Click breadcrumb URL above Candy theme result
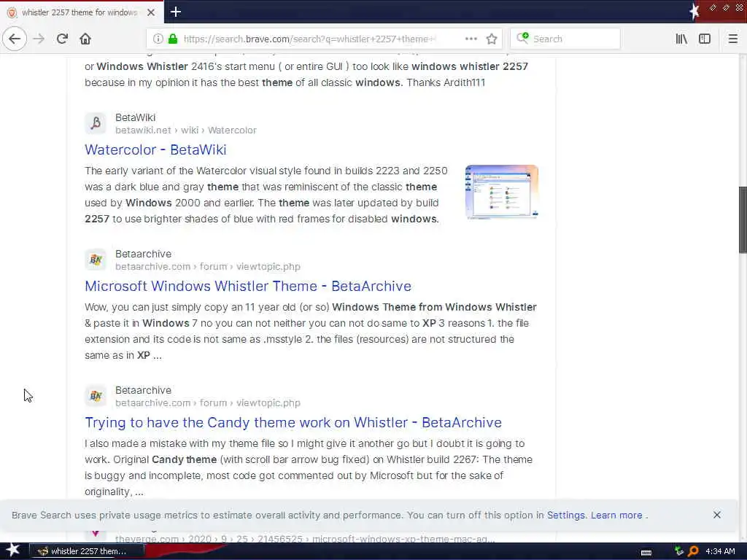The height and width of the screenshot is (560, 747). click(208, 402)
